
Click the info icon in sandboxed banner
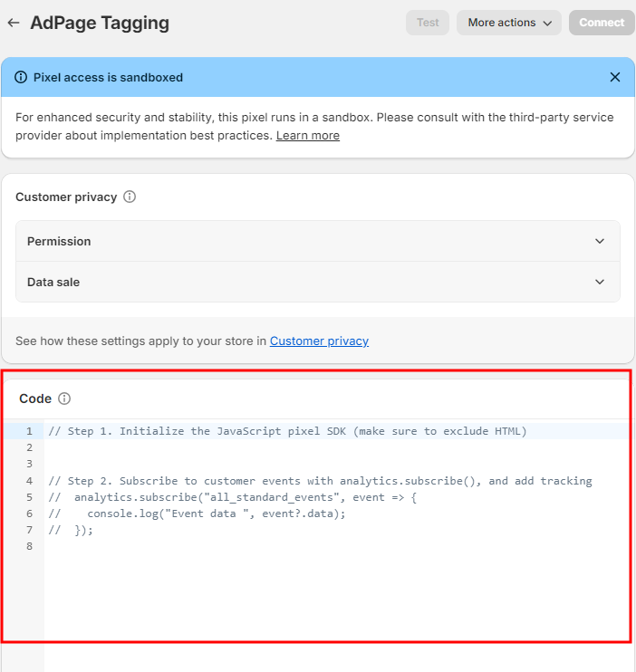tap(22, 78)
